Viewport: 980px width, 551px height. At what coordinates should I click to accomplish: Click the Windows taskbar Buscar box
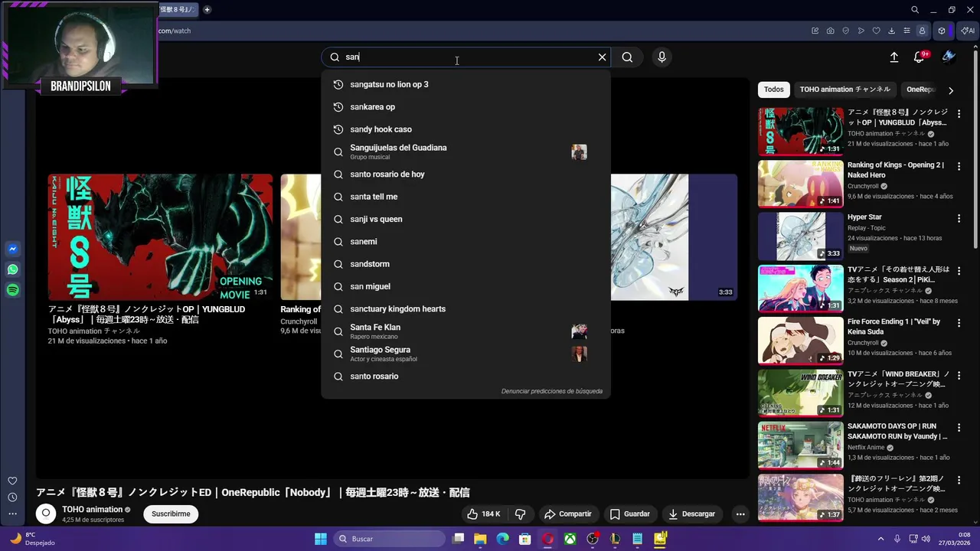pos(388,539)
